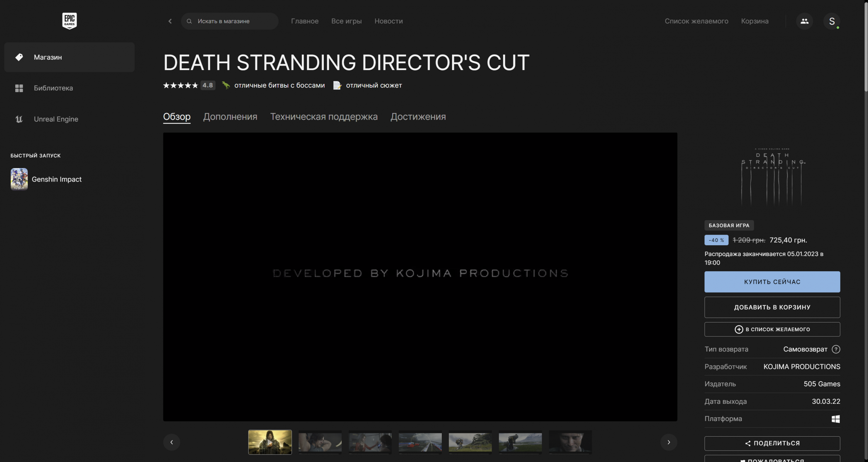The image size is (868, 462).
Task: Open the friends list icon
Action: tap(804, 21)
